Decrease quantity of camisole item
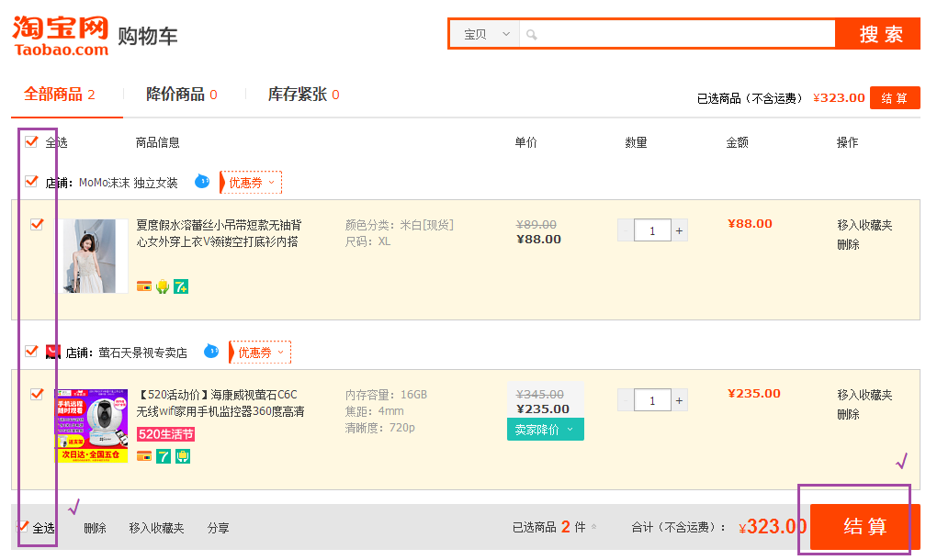Viewport: 926px width, 560px height. (626, 230)
